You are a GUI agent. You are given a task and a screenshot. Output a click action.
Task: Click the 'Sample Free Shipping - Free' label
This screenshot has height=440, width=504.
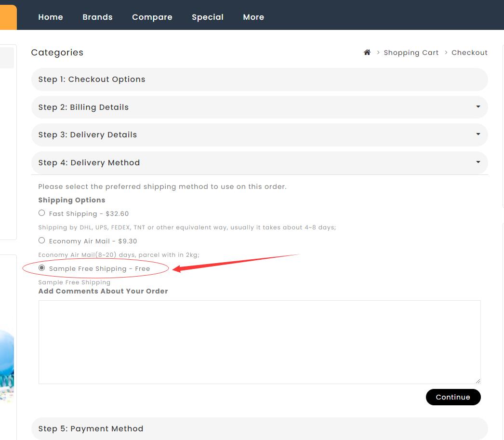pos(99,269)
